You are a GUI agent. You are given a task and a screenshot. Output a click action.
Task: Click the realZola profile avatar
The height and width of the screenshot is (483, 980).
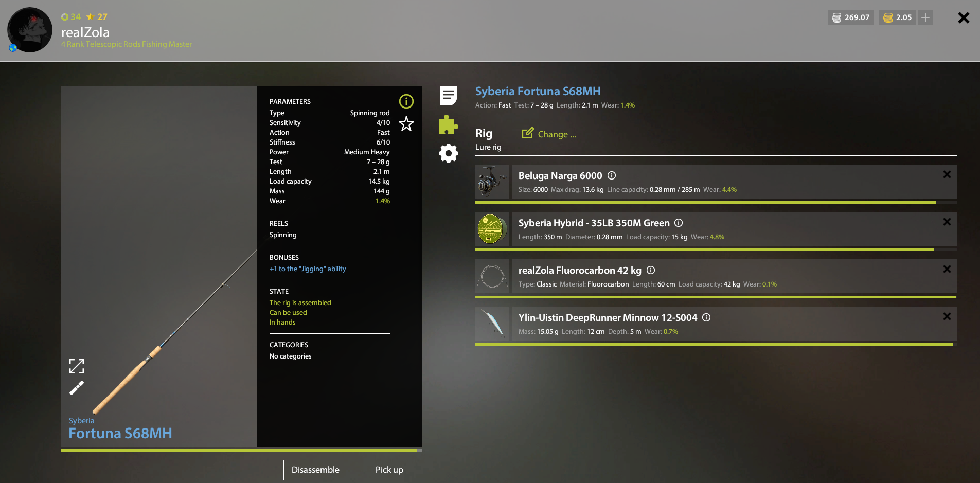pyautogui.click(x=30, y=30)
